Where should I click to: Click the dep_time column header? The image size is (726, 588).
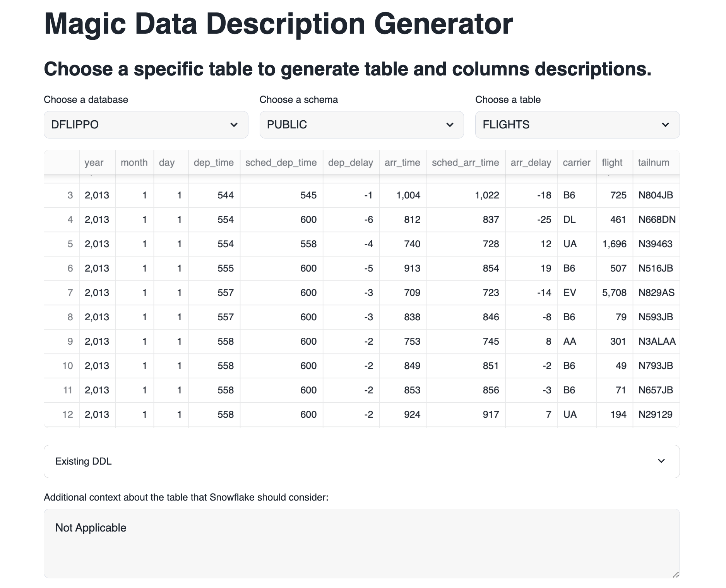click(214, 162)
